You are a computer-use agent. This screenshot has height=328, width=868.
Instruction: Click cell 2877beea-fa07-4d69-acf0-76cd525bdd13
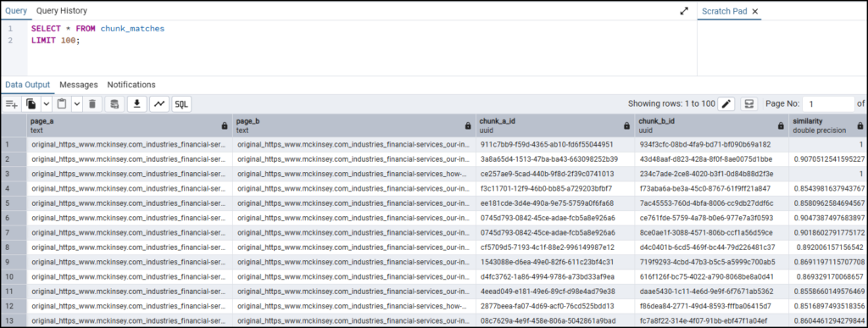(x=555, y=306)
